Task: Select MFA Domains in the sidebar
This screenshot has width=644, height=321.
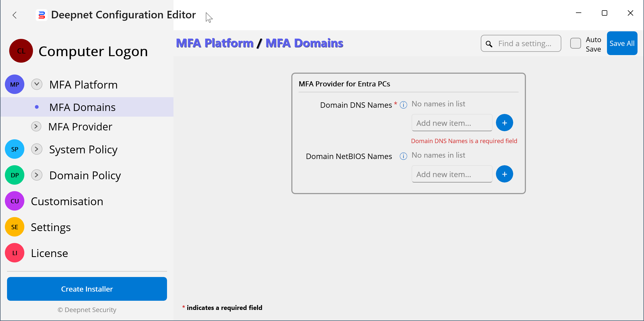Action: pyautogui.click(x=82, y=107)
